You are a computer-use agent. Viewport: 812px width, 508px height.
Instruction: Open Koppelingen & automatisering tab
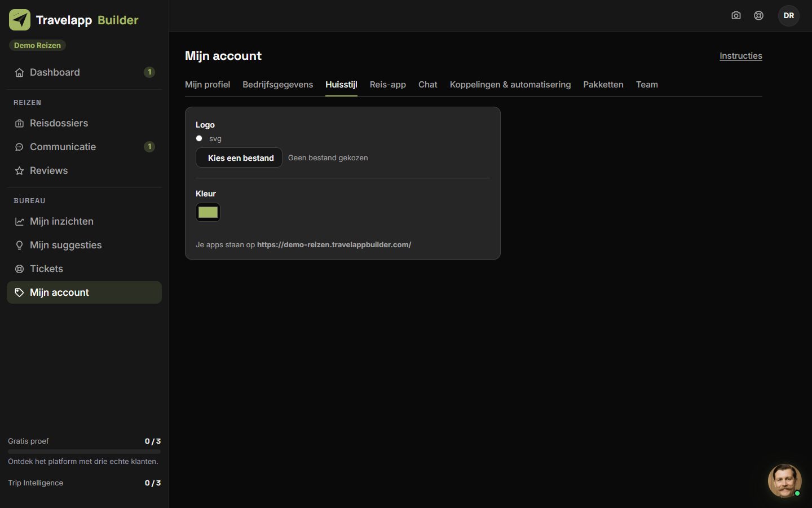click(510, 85)
